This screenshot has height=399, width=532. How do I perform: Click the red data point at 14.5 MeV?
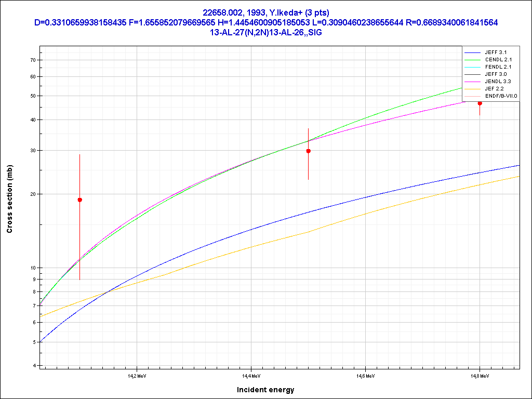308,151
